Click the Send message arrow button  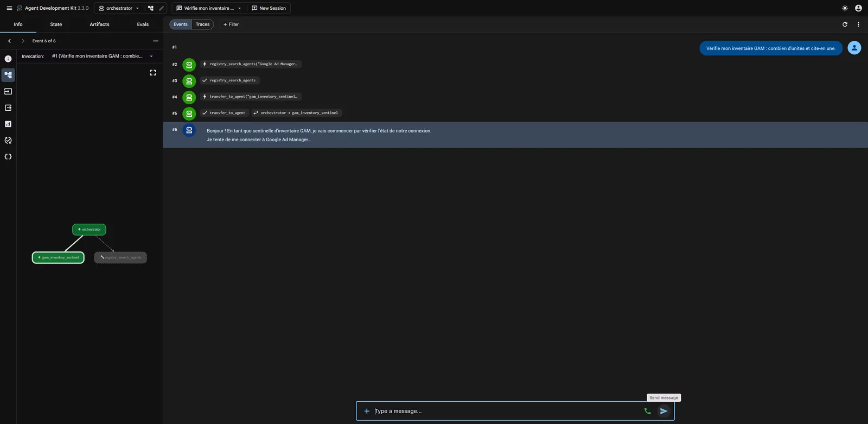tap(663, 411)
